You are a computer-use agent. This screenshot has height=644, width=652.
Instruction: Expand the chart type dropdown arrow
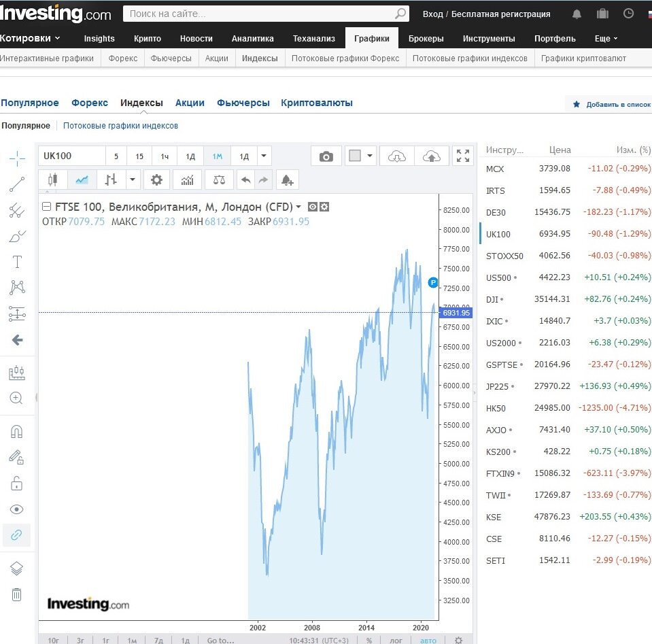click(x=133, y=179)
